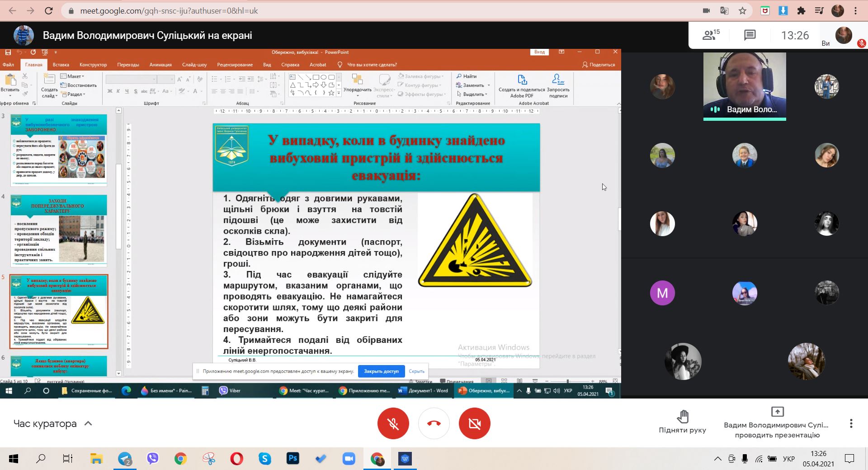Open Meet more options three-dot menu

[851, 423]
